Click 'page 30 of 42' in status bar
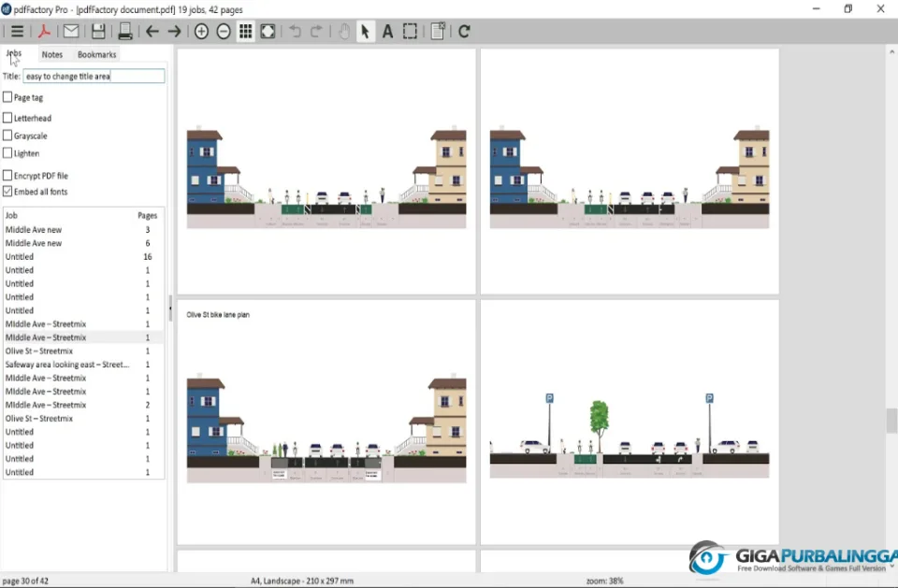This screenshot has width=898, height=588. click(x=25, y=581)
